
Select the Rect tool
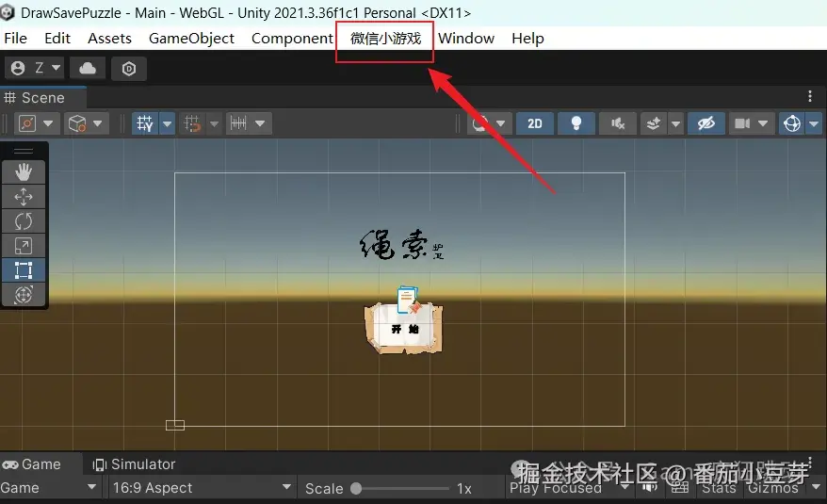24,269
